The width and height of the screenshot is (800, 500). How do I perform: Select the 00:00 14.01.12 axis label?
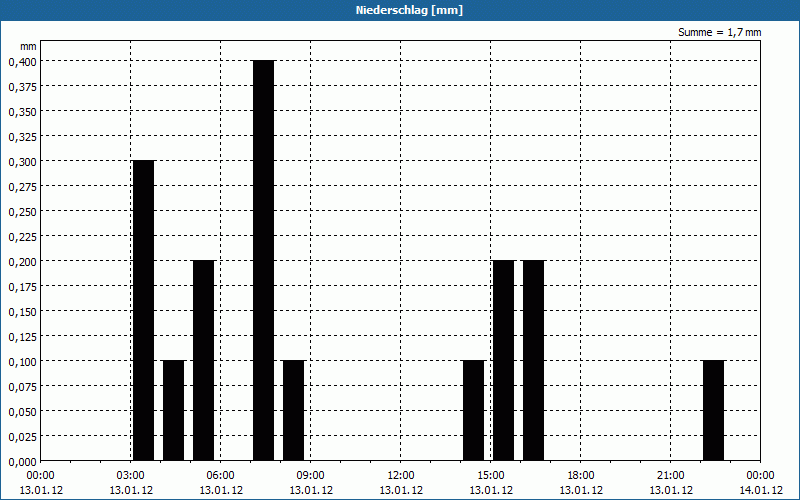(x=760, y=482)
